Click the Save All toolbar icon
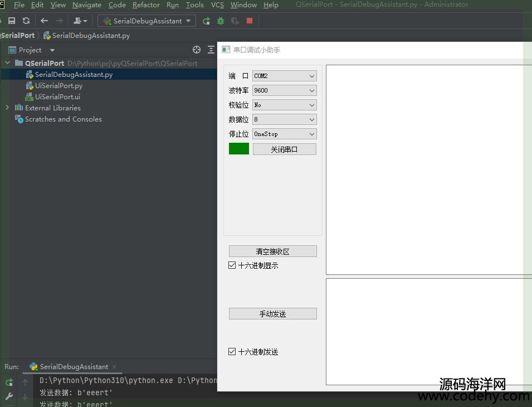The image size is (532, 407). point(12,21)
